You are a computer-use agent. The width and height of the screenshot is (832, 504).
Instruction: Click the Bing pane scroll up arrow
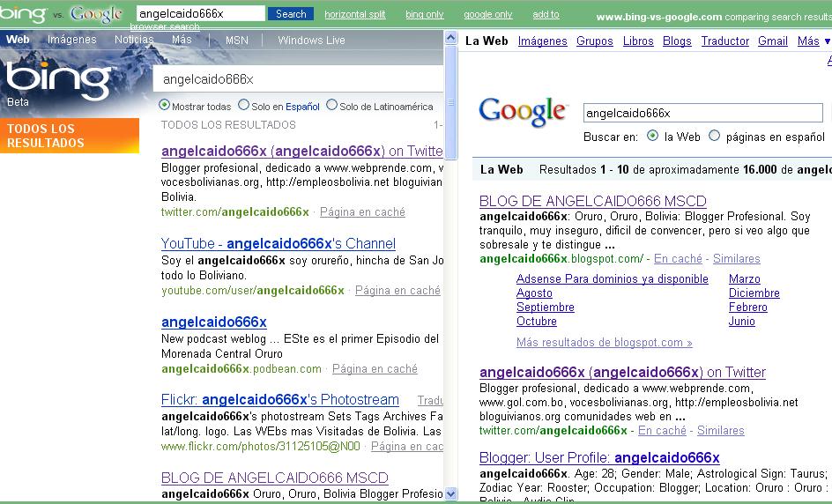point(451,37)
